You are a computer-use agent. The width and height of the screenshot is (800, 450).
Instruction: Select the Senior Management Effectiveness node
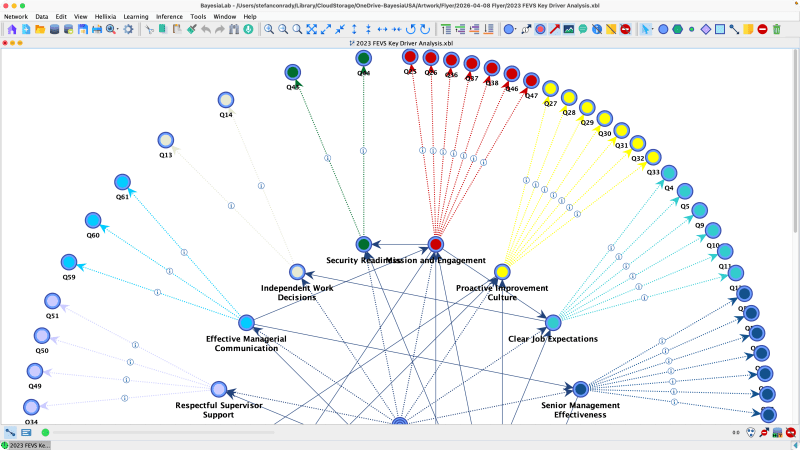click(x=580, y=389)
